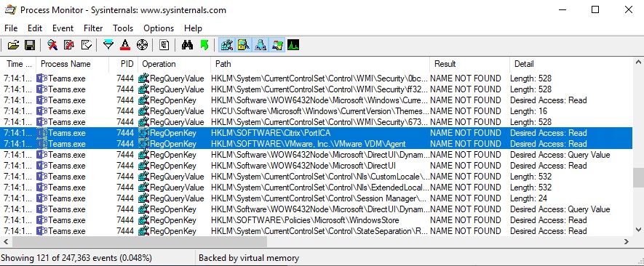Screen dimensions: 644x266
Task: Toggle Show File System Activity in the toolbar
Action: pos(243,45)
